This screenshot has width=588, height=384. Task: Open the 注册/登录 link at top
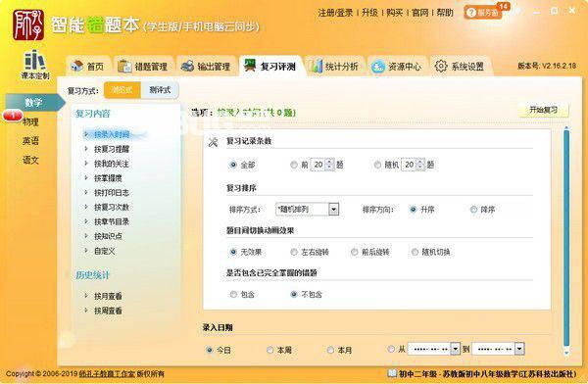[335, 13]
